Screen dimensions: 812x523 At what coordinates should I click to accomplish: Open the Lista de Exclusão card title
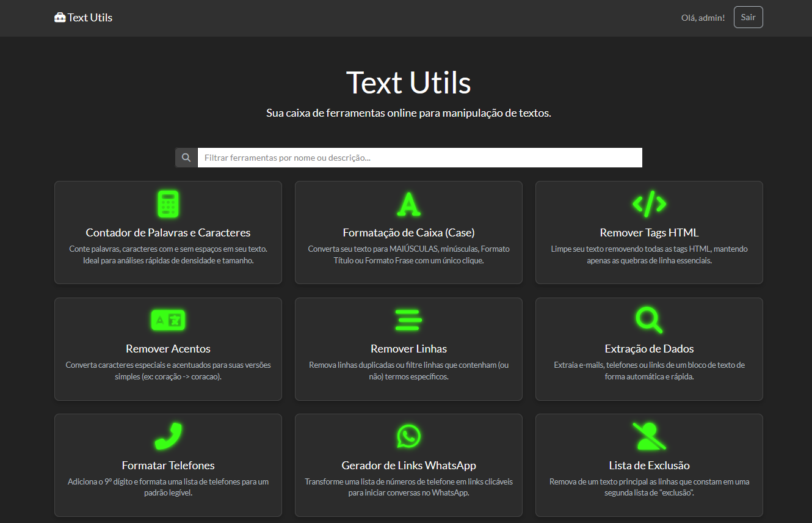(x=649, y=466)
